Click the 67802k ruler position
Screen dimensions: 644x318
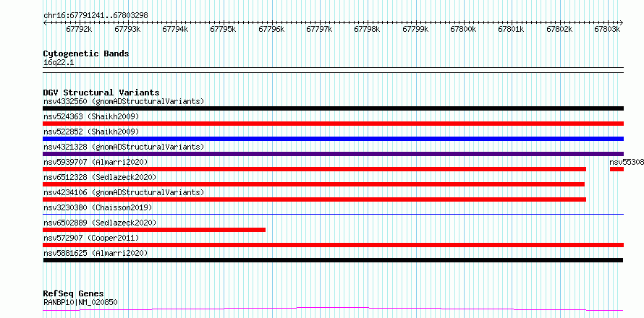click(559, 30)
